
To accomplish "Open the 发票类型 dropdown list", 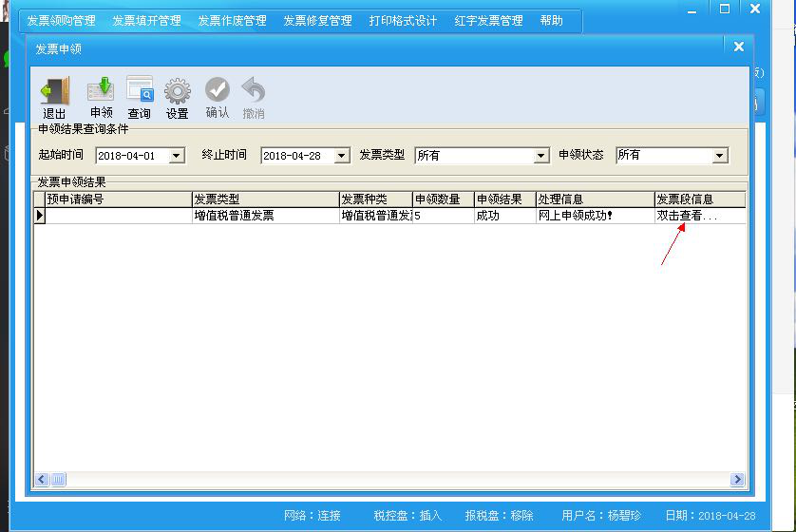I will 541,156.
